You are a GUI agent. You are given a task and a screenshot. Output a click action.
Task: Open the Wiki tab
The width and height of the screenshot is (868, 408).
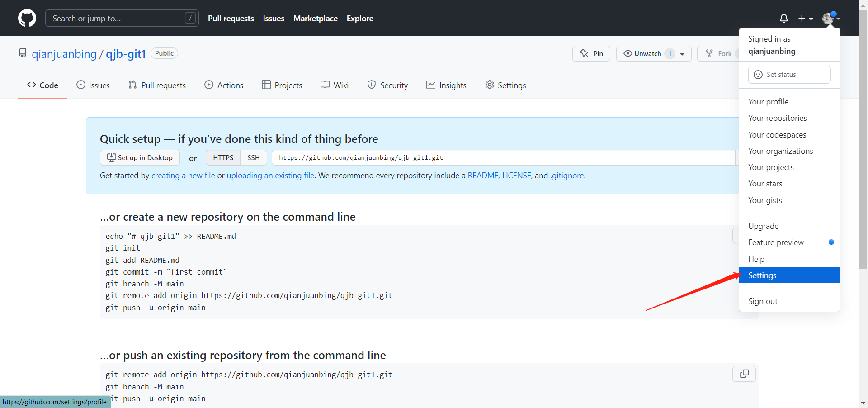tap(335, 85)
